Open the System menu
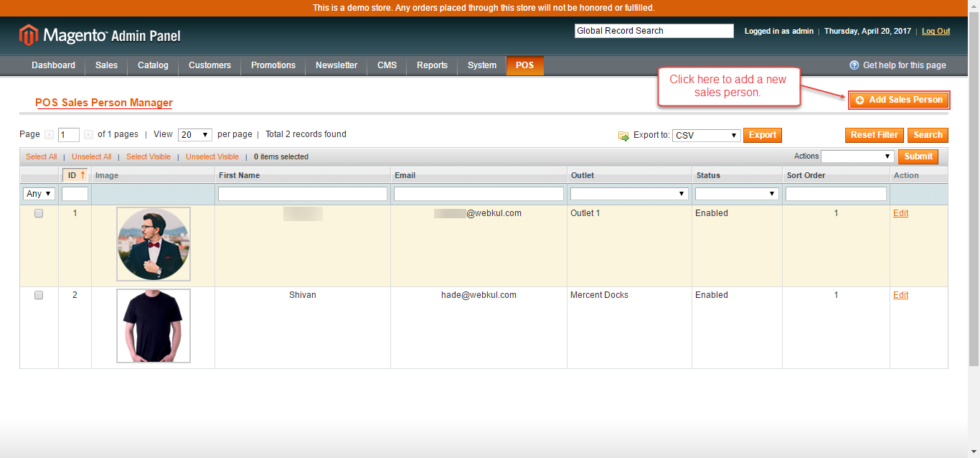 pyautogui.click(x=482, y=65)
